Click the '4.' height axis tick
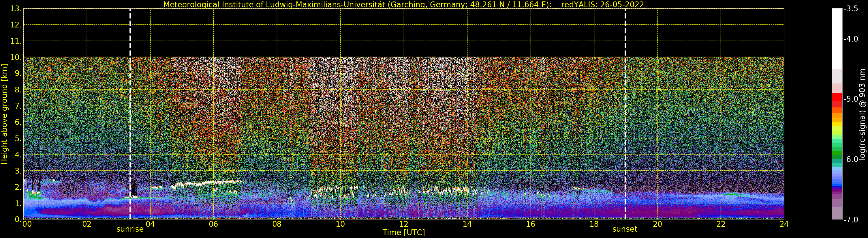 18,155
